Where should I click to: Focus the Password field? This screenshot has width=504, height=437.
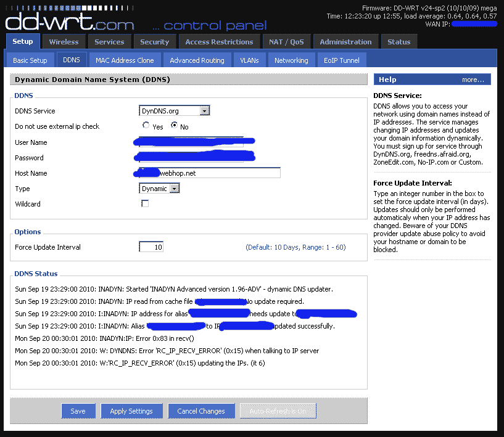click(191, 157)
